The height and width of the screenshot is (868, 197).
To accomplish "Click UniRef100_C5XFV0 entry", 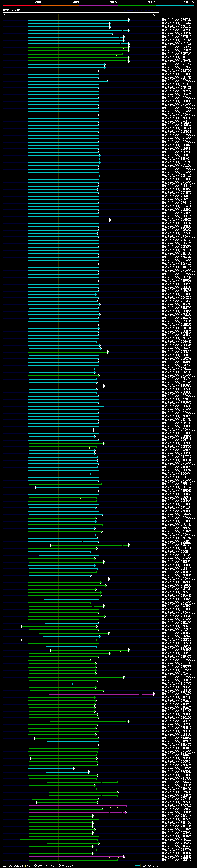I will (x=177, y=47).
